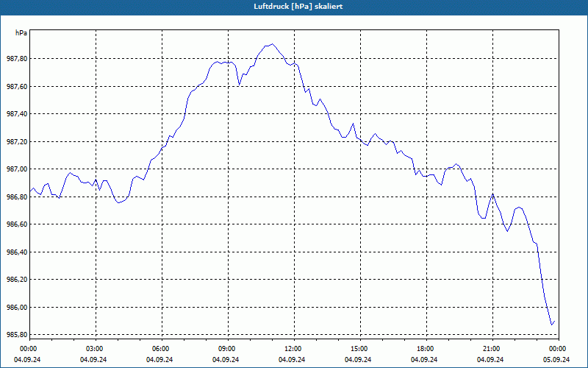Pick the 987,00 y-axis label
Screen dimensions: 588x368
(17, 169)
